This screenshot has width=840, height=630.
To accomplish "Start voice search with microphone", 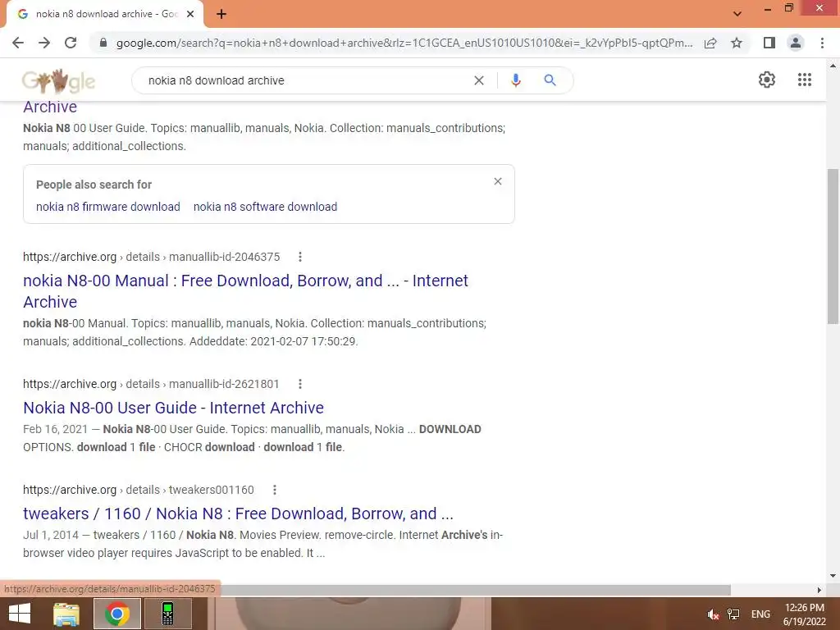I will coord(516,80).
